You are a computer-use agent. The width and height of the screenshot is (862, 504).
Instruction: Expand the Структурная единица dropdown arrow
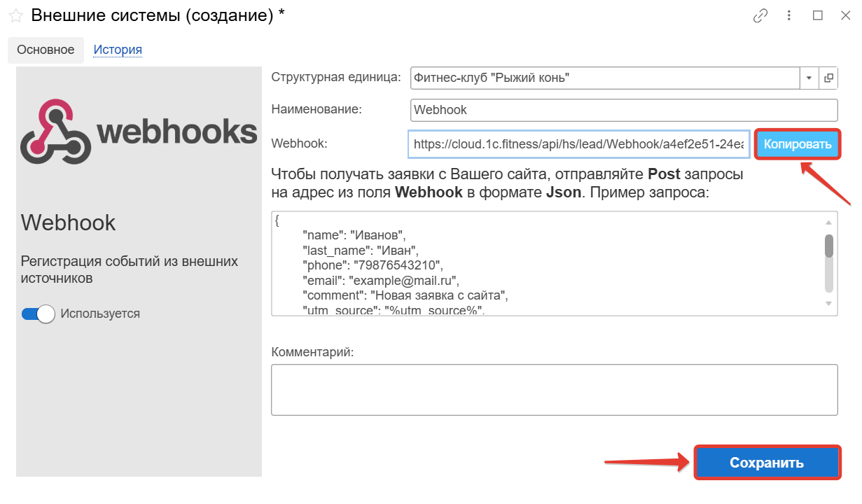click(x=809, y=78)
